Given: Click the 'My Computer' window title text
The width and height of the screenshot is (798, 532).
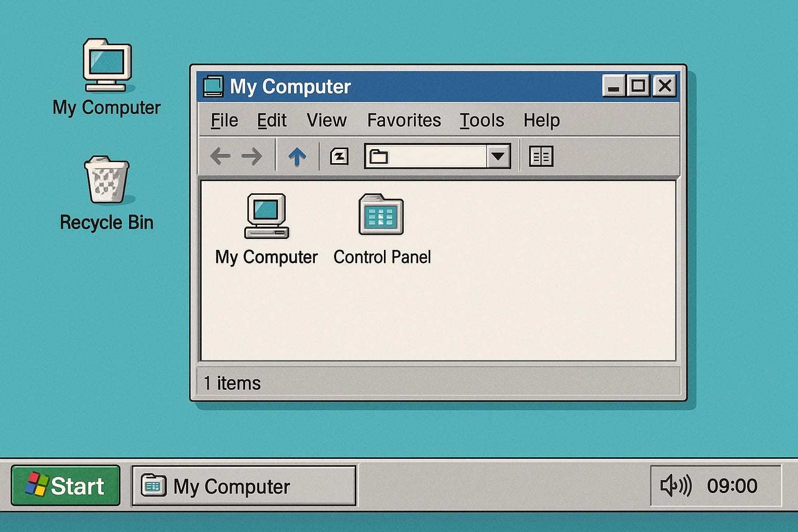Looking at the screenshot, I should click(290, 87).
